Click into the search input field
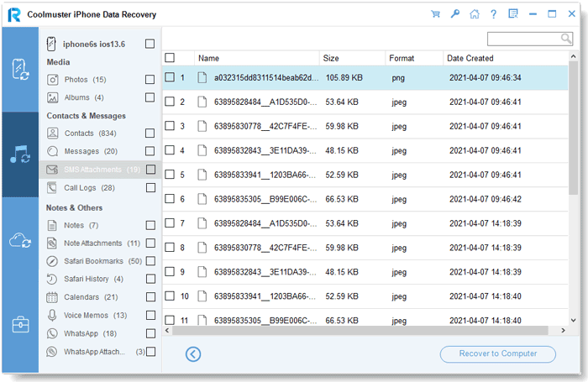Screen dimensions: 588x382 click(524, 39)
